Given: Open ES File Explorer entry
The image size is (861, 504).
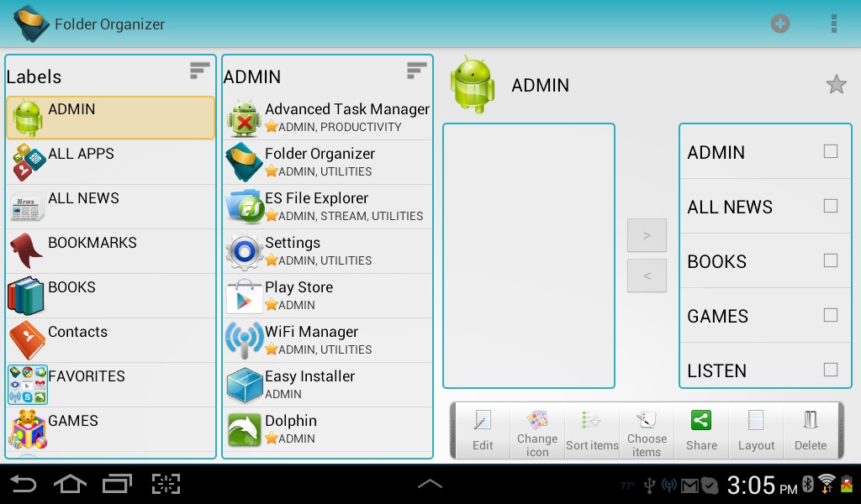Looking at the screenshot, I should (x=328, y=207).
